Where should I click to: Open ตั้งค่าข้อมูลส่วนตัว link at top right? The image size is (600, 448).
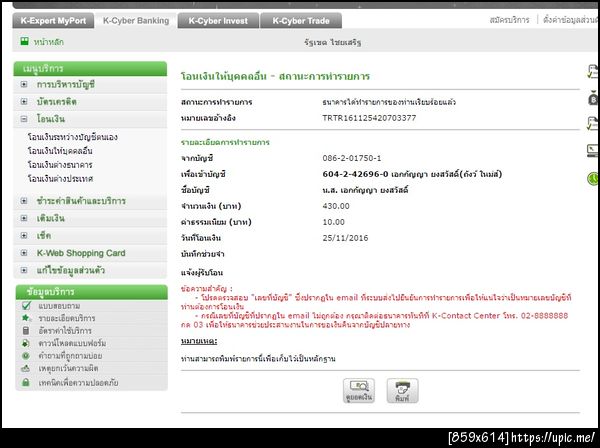tap(570, 20)
